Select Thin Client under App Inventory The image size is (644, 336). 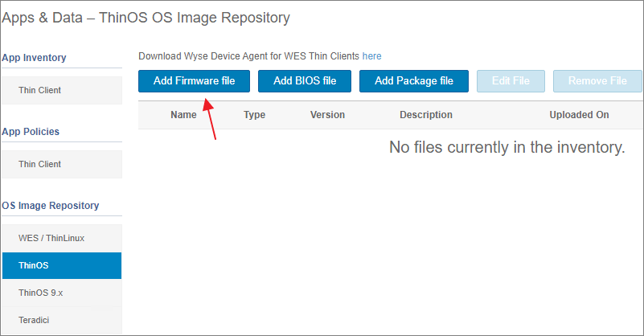click(x=40, y=90)
